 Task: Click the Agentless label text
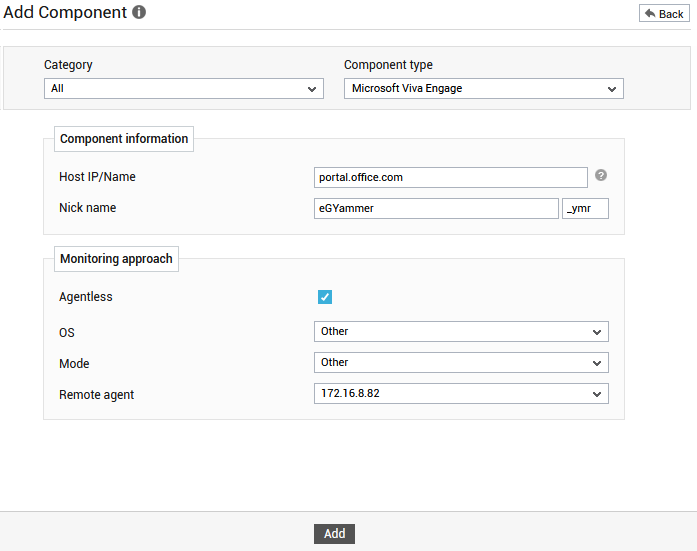click(86, 297)
